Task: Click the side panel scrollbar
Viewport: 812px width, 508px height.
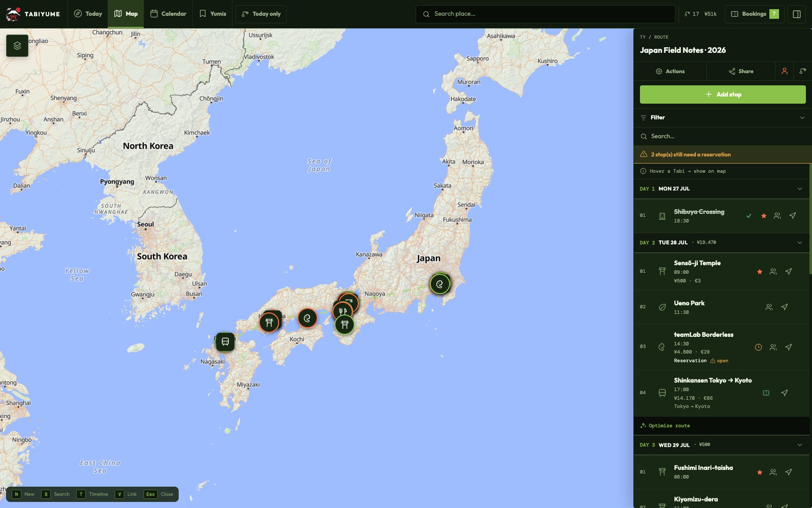Action: click(810, 218)
